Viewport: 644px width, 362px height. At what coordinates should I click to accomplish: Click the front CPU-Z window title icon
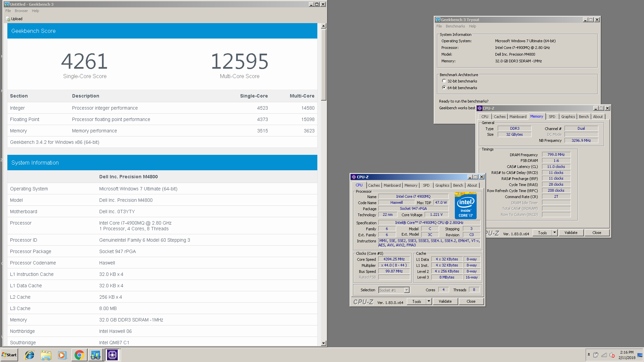(x=354, y=177)
